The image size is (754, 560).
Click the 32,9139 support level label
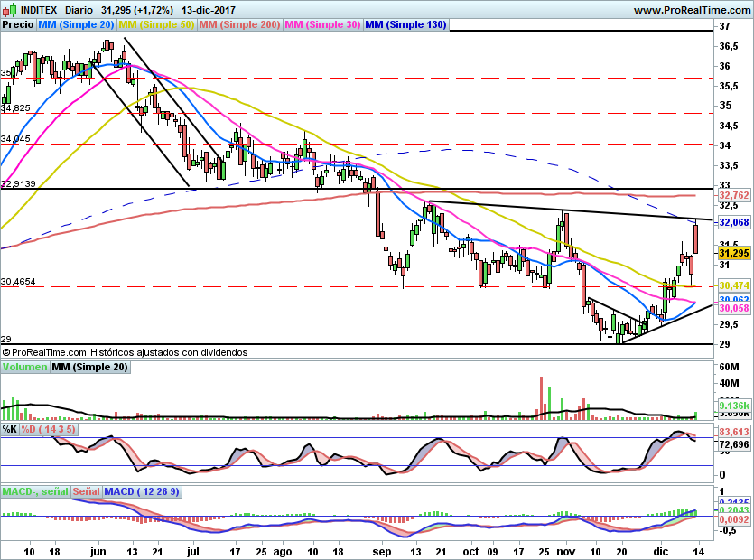pos(18,183)
